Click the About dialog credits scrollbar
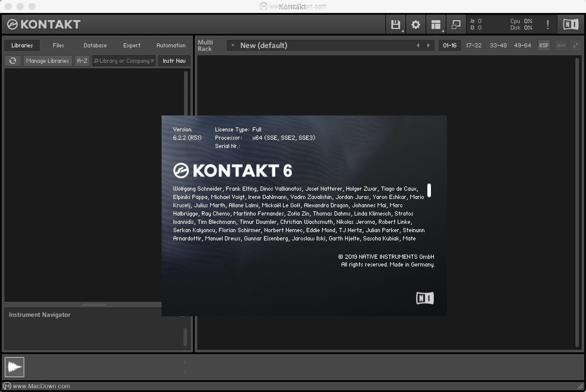 (x=429, y=190)
